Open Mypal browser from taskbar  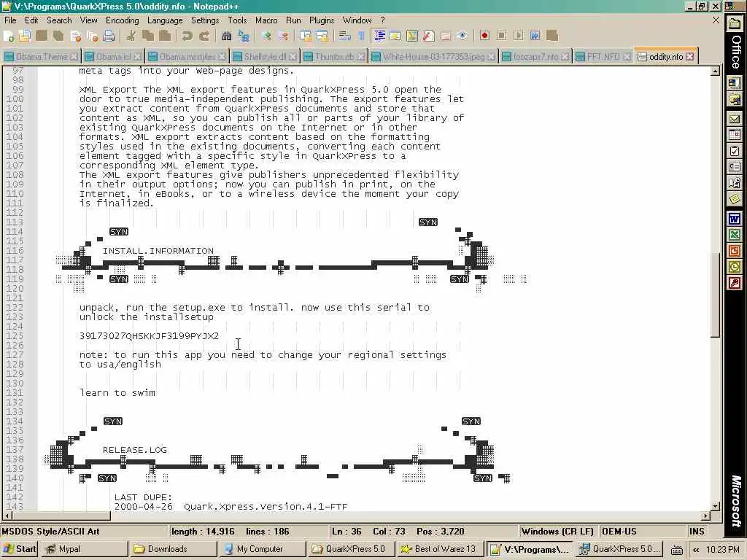coord(83,549)
